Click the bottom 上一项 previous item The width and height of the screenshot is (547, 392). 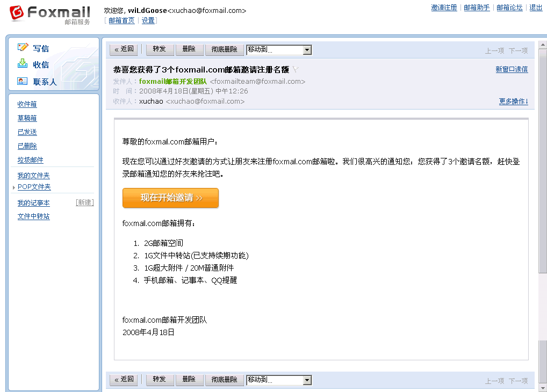click(x=495, y=381)
